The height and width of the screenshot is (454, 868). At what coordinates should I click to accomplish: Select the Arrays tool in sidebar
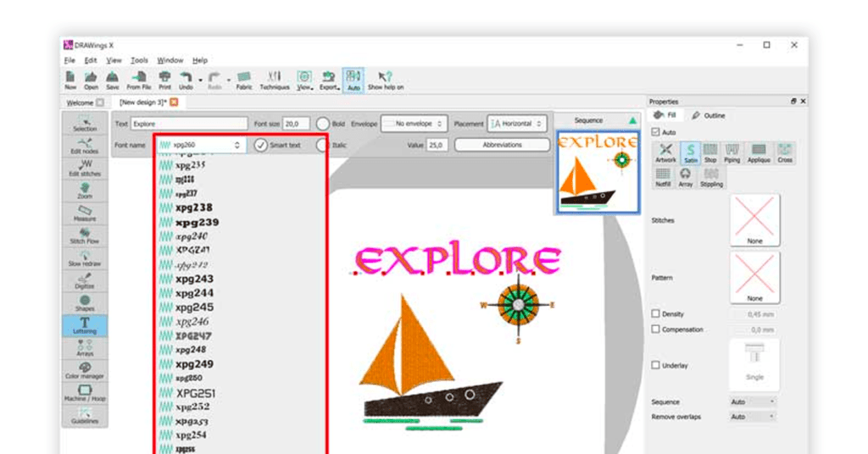click(85, 348)
